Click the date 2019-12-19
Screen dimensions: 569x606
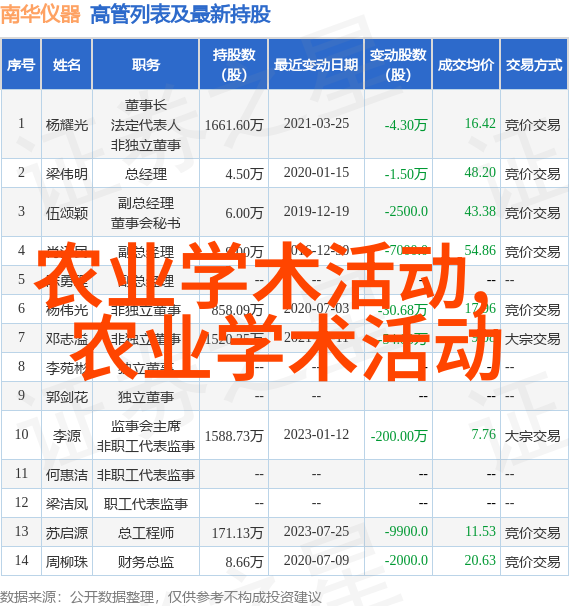[316, 212]
